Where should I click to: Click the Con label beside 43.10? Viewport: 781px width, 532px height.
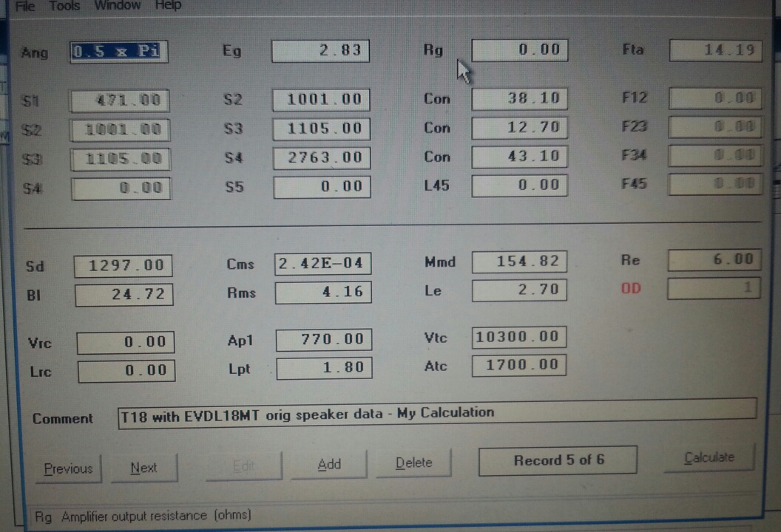tap(437, 157)
